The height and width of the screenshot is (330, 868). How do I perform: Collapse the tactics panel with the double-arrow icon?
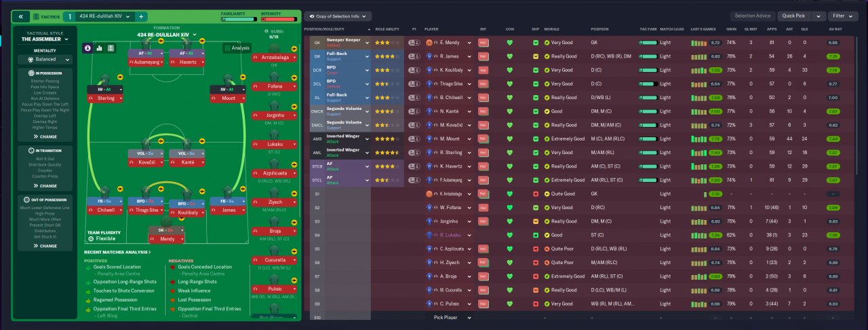tap(20, 16)
